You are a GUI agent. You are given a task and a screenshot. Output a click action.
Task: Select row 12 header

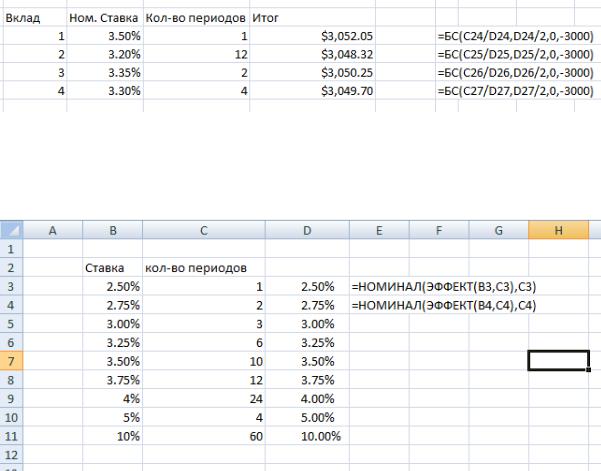pos(11,455)
